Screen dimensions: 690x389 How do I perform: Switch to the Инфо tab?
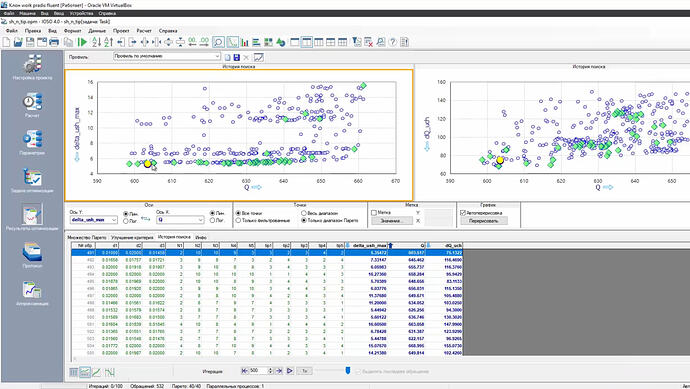(201, 238)
